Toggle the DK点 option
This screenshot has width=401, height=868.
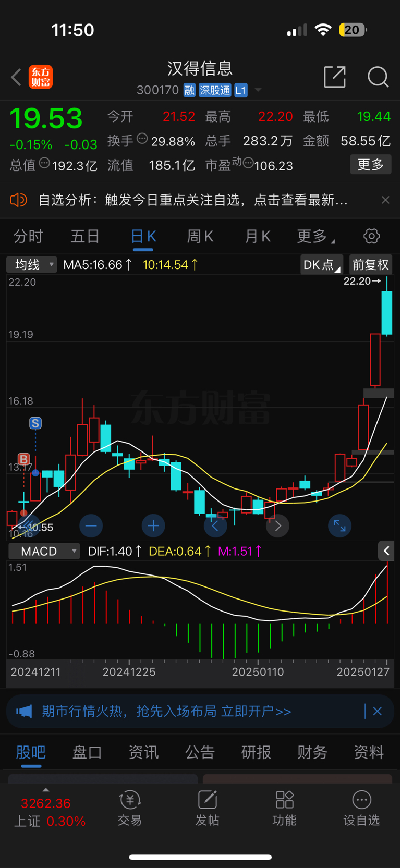[322, 265]
